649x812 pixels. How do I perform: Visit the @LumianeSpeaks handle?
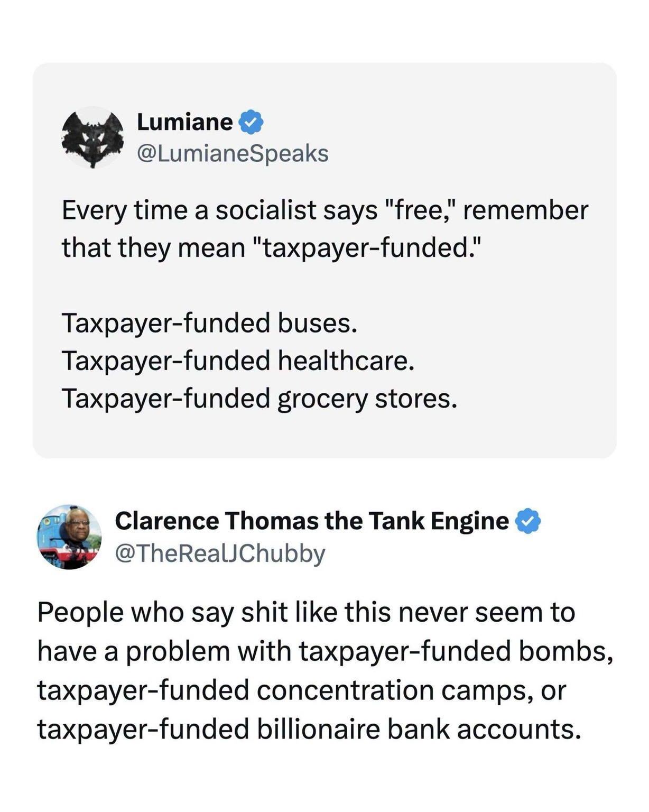pyautogui.click(x=233, y=153)
